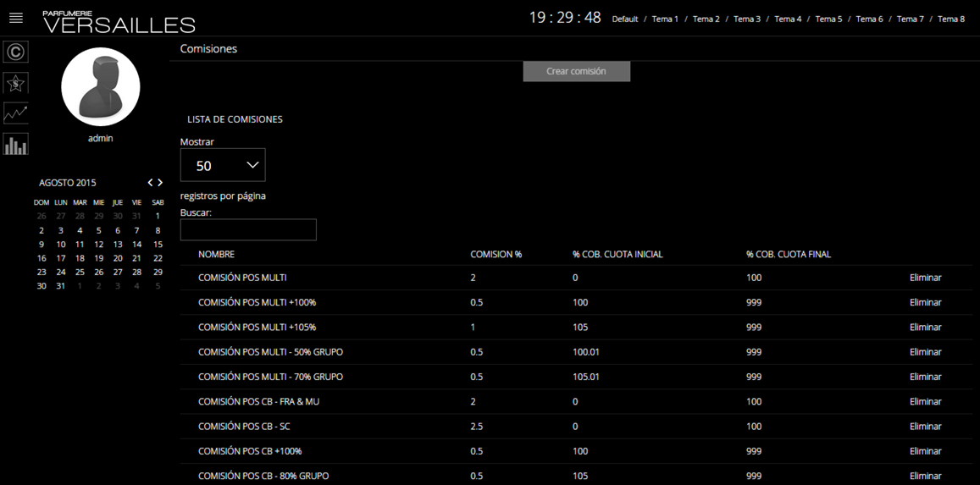Viewport: 980px width, 485px height.
Task: Go to previous calendar month
Action: pos(150,183)
